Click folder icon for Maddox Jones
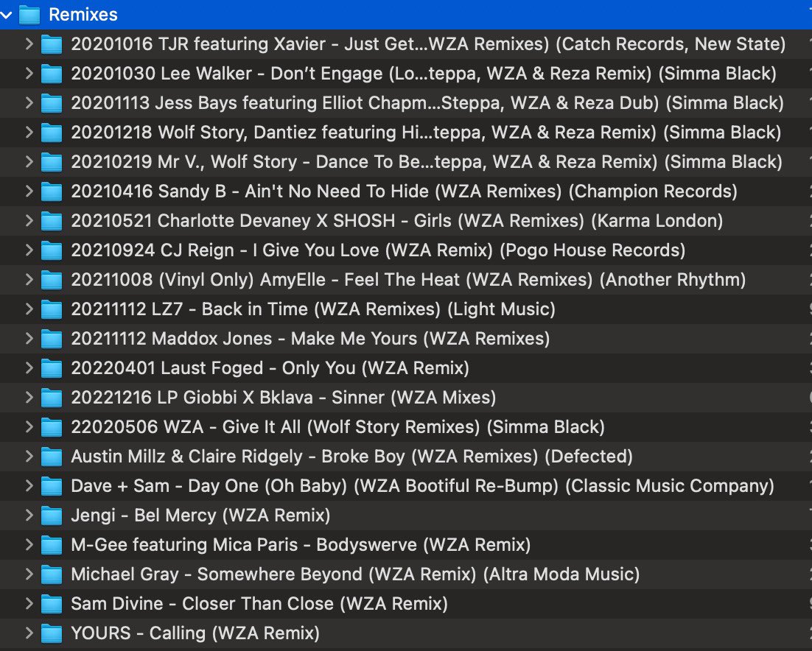Screen dimensions: 812x651 52,339
